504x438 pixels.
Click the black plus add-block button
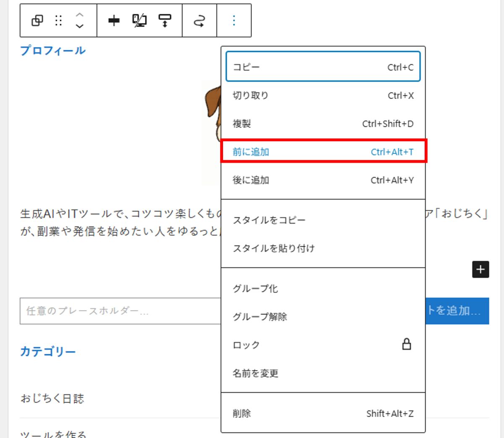click(480, 269)
